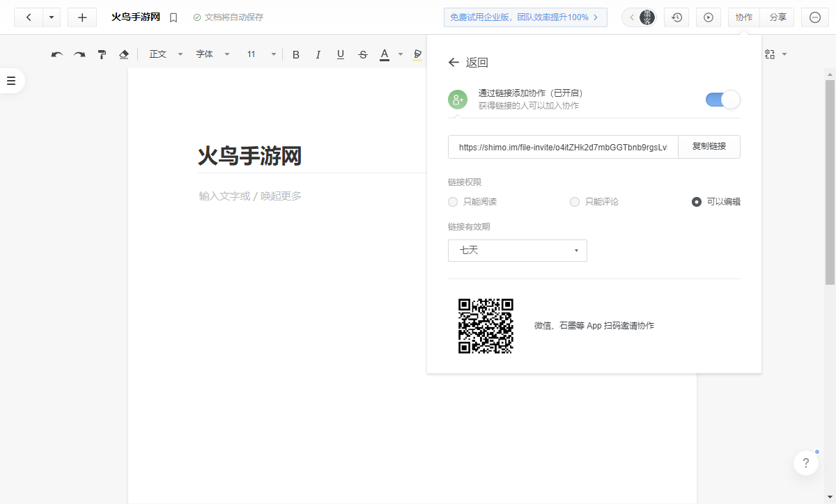Click the green add-collaborator person icon

tap(458, 100)
